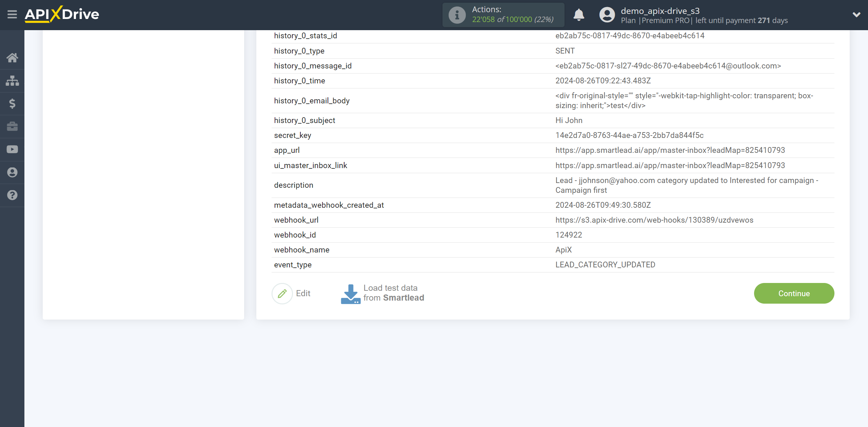Select the secret_key value
This screenshot has width=868, height=427.
[629, 136]
